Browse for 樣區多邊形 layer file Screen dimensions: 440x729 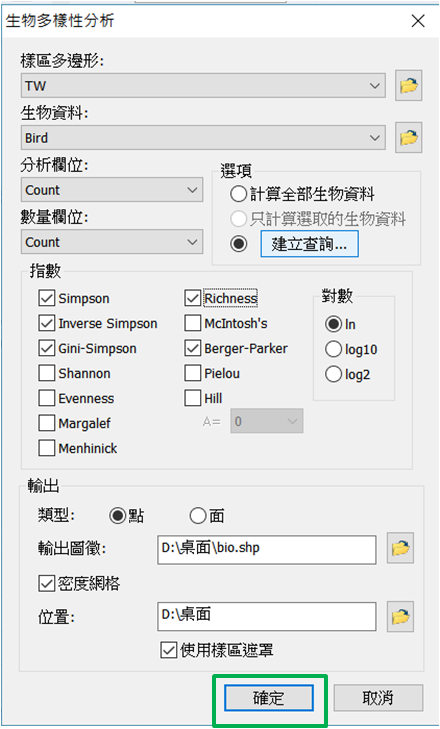click(x=408, y=85)
